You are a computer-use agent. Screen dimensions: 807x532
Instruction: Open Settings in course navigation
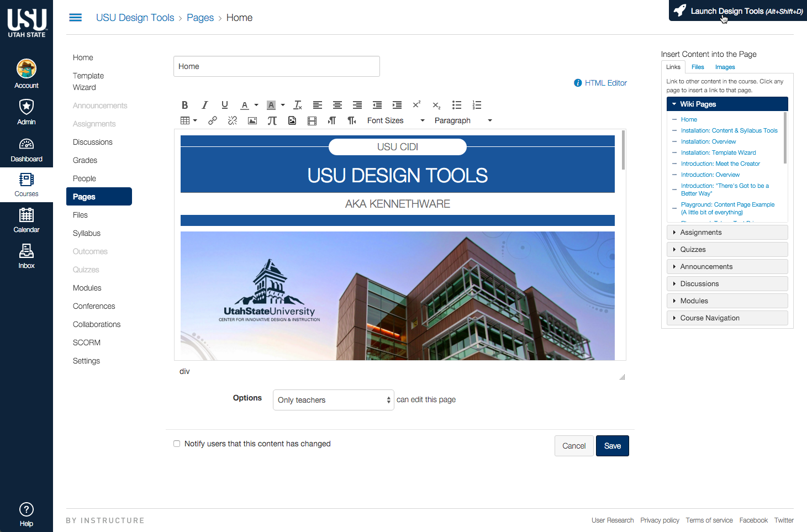pyautogui.click(x=86, y=361)
